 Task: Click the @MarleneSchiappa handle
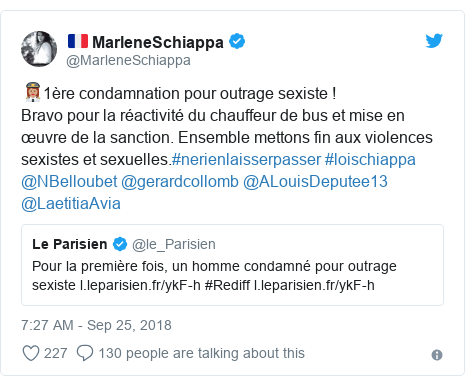click(x=128, y=61)
